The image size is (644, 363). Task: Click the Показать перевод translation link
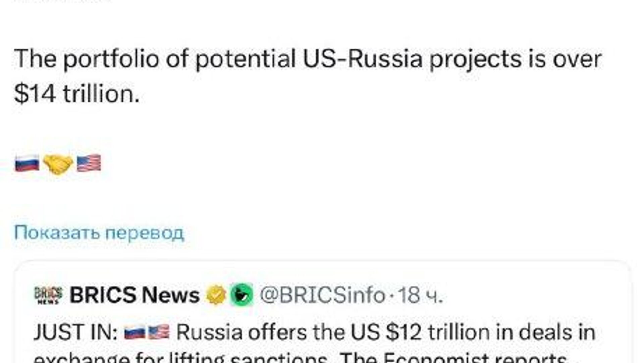(x=99, y=232)
